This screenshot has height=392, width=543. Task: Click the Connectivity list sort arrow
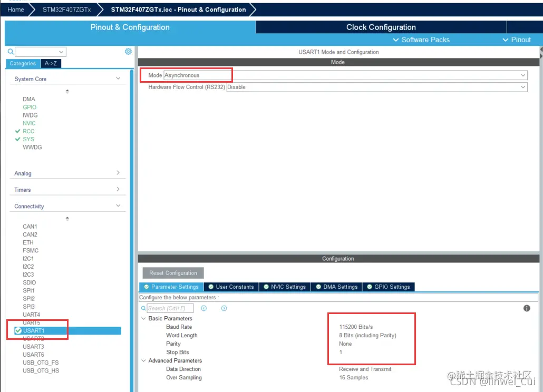67,219
